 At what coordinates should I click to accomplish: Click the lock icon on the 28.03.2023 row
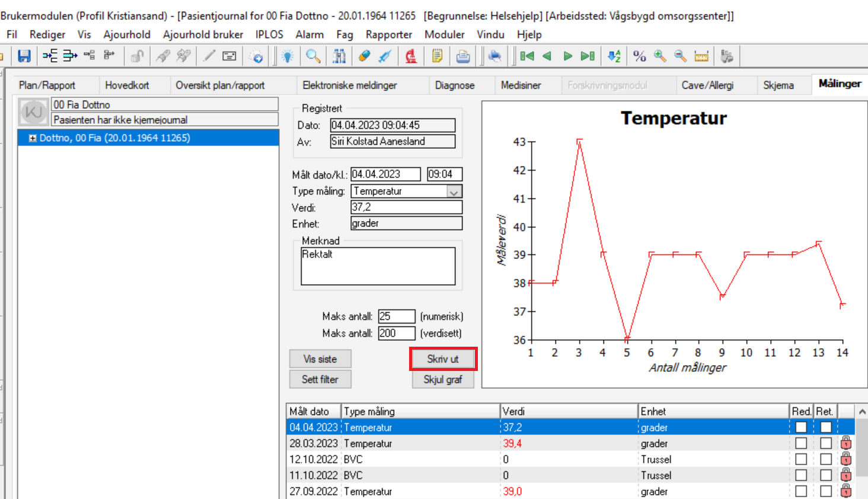point(846,443)
